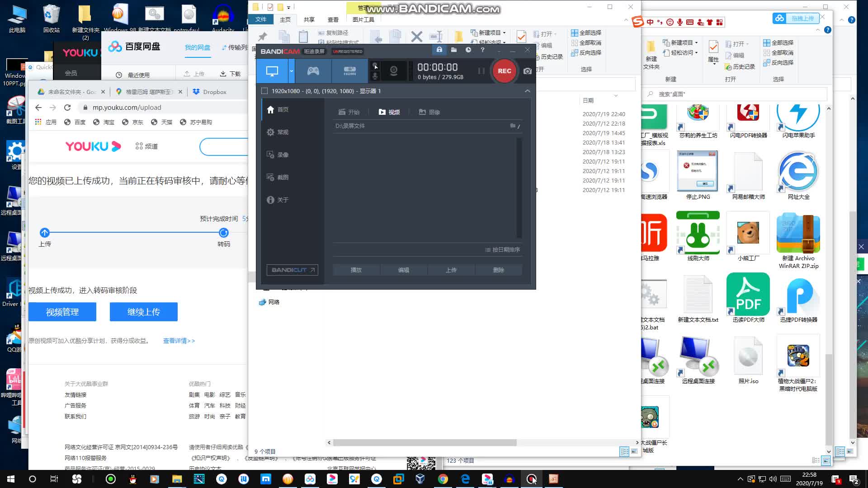Screen dimensions: 868x488
Task: Select HDMI device recording mode
Action: 349,71
